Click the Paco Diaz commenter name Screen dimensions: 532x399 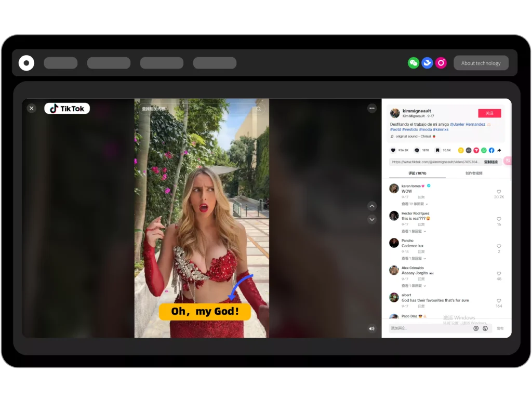point(409,316)
